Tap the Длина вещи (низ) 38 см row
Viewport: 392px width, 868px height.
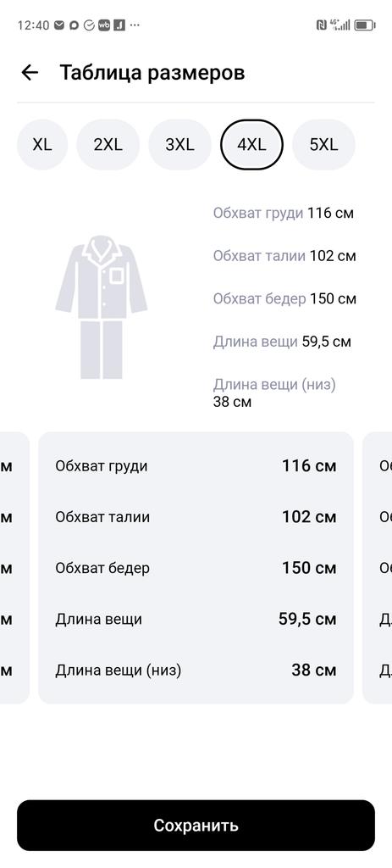[196, 670]
